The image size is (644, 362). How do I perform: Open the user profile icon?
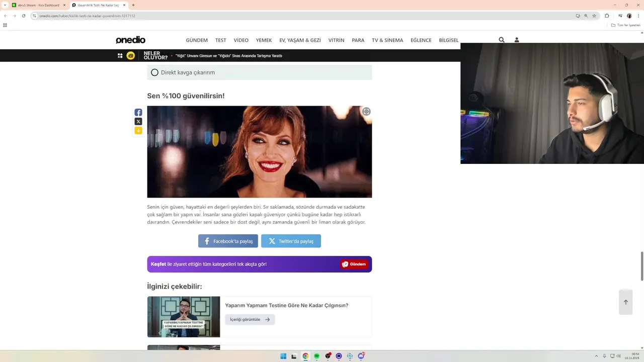(517, 40)
